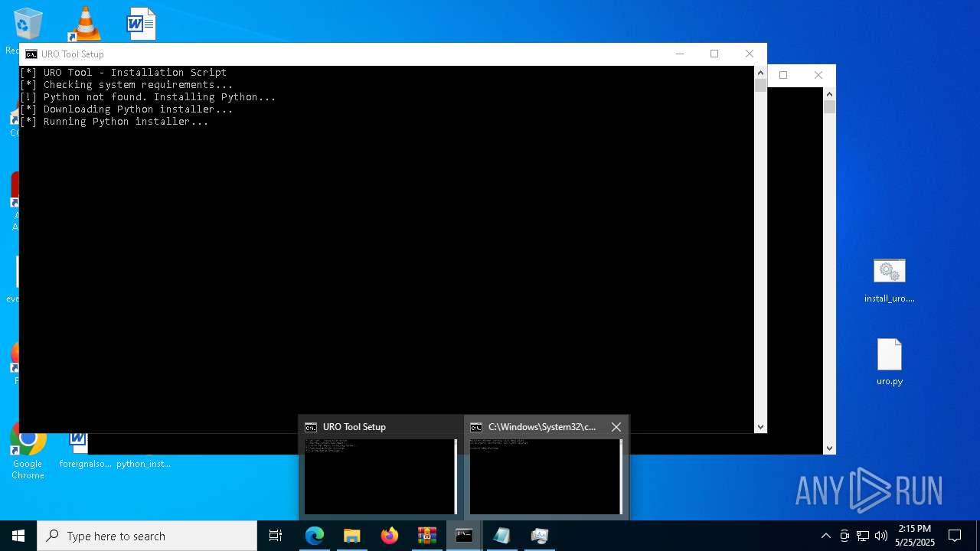Maximize the URO Tool Setup window
This screenshot has width=980, height=551.
(714, 54)
